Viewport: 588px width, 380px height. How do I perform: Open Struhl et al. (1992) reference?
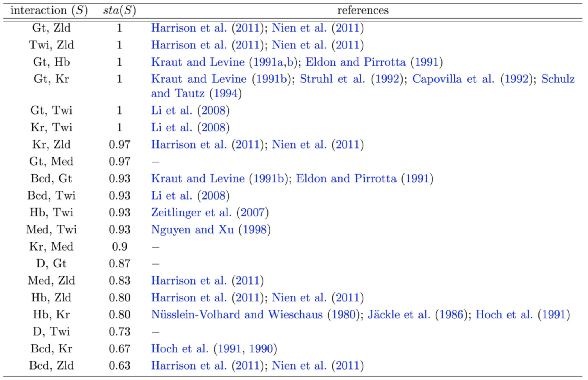(332, 79)
